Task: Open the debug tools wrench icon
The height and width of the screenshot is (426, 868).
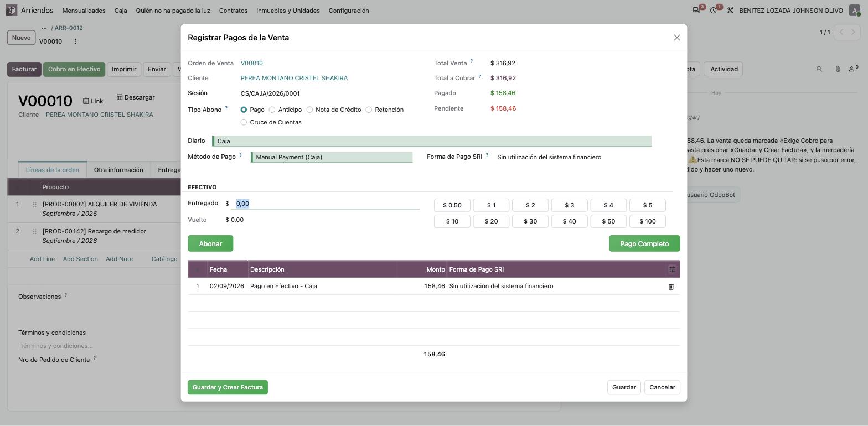Action: coord(730,11)
